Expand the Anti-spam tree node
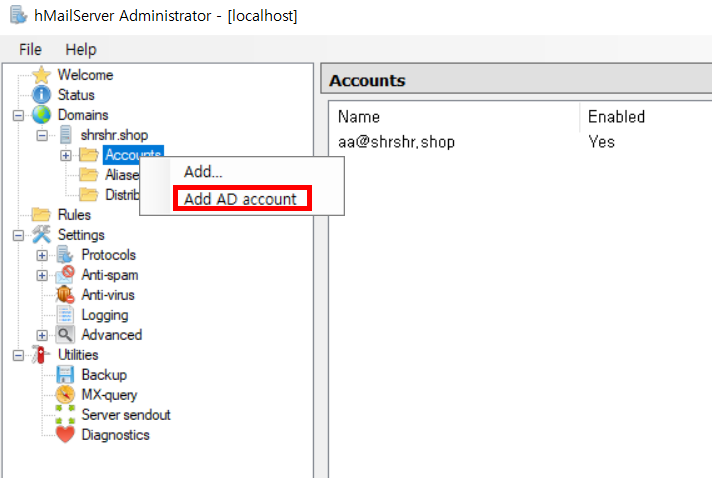Screen dimensions: 712x478 (42, 275)
